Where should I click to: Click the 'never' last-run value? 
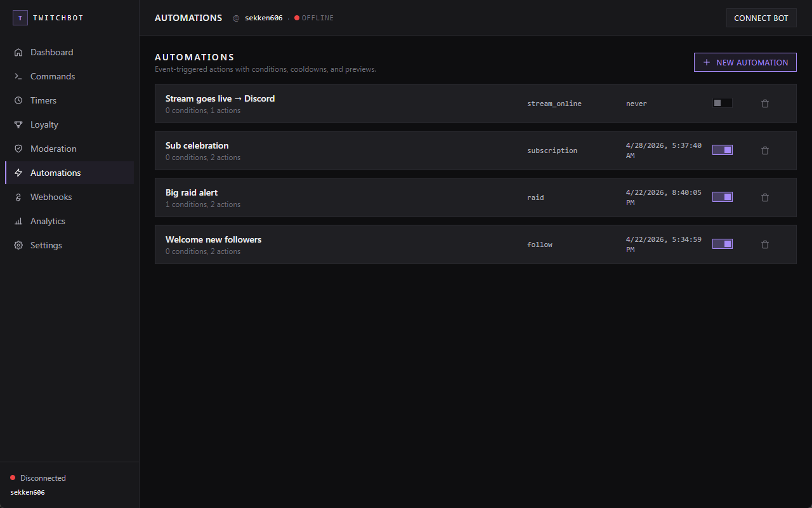click(636, 104)
